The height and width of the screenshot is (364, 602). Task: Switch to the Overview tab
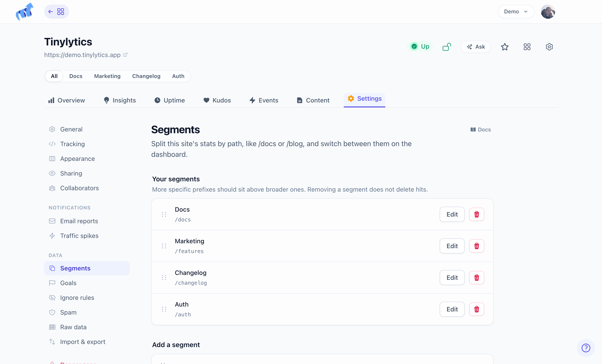[x=66, y=100]
